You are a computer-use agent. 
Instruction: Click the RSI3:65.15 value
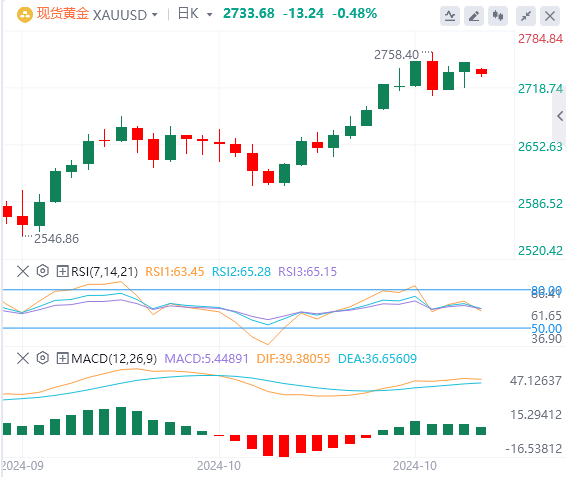[308, 272]
